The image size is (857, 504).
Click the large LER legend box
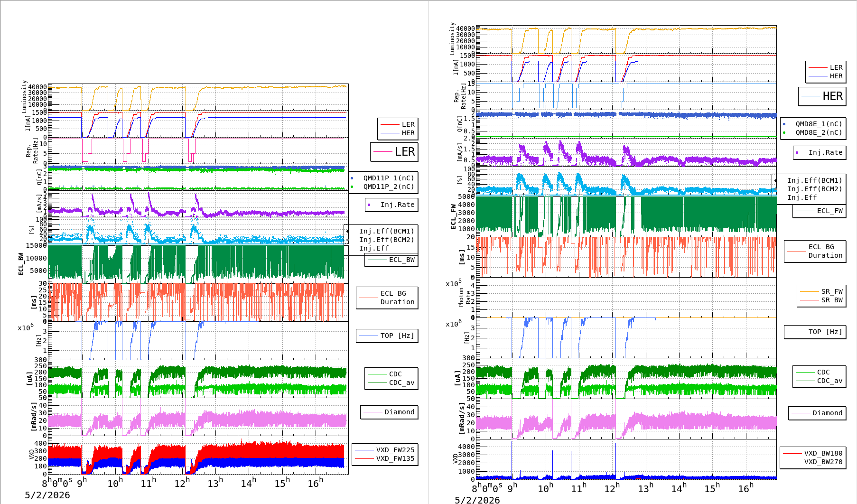pyautogui.click(x=394, y=152)
